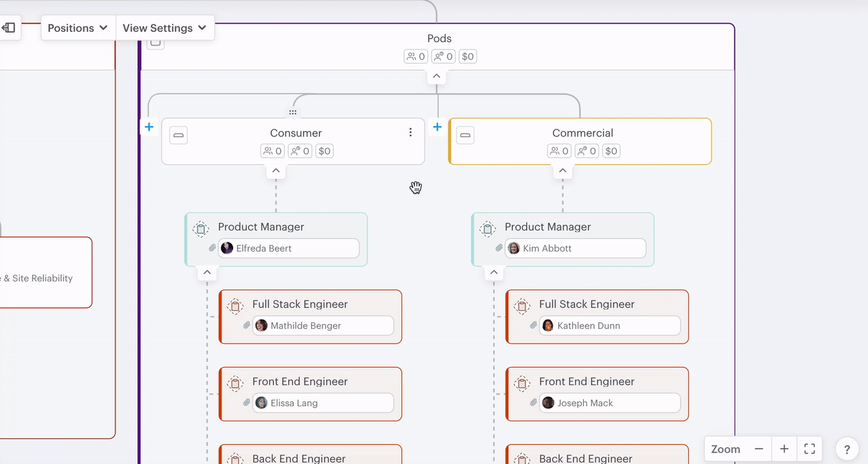Click the role badge icon on Full Stack Engineer card

tap(235, 306)
